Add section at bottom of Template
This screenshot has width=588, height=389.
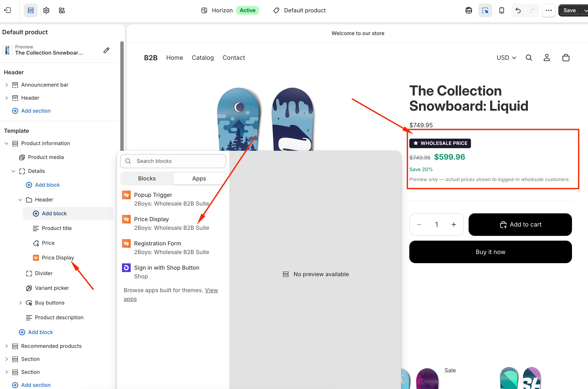tap(31, 385)
